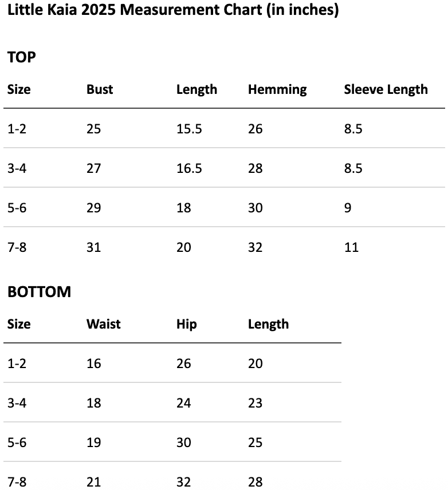448x490 pixels.
Task: Click the Sleeve Length column header
Action: 386,90
